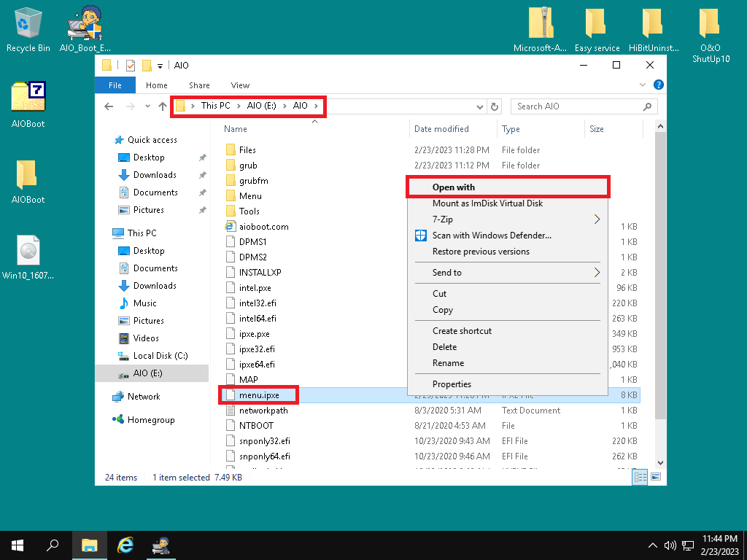Click the Refresh button beside address bar
747x560 pixels.
coord(495,106)
